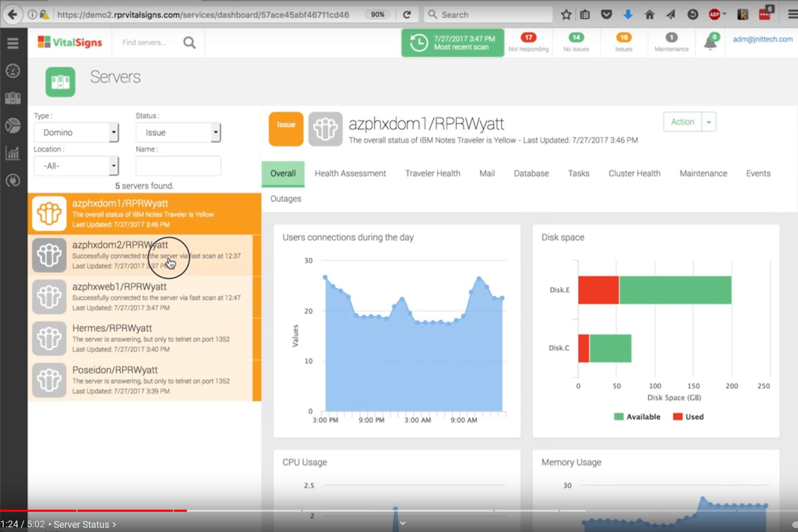798x532 pixels.
Task: Open the Outages tab
Action: tap(286, 199)
